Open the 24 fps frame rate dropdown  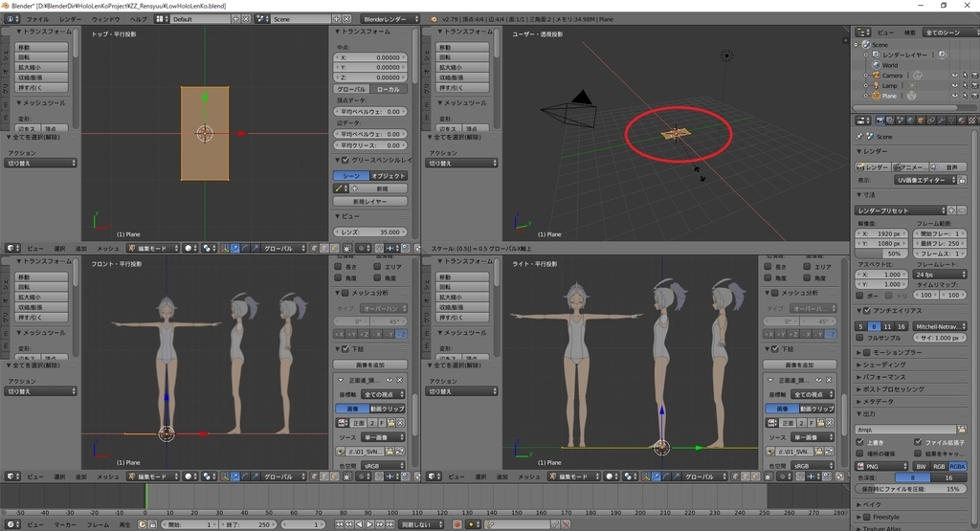tap(940, 275)
